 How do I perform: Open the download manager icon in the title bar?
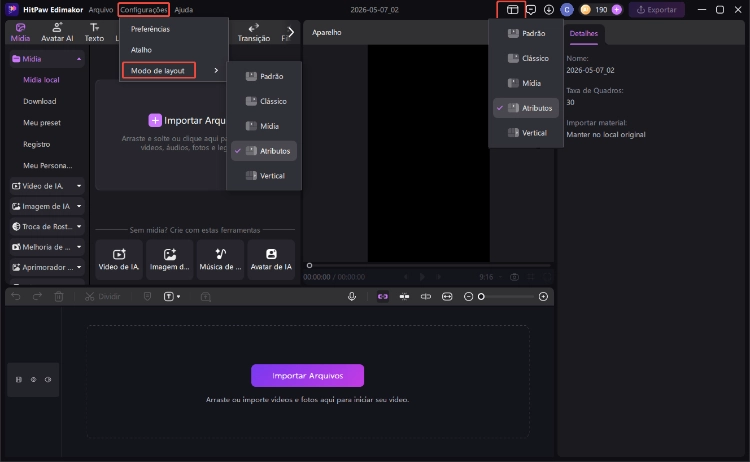[549, 10]
